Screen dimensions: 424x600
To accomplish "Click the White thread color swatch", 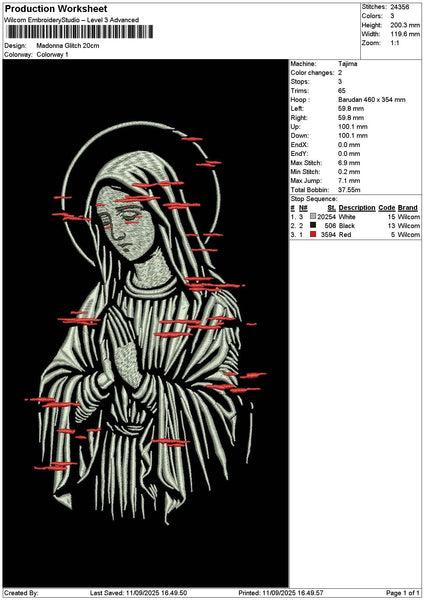I will pyautogui.click(x=313, y=217).
